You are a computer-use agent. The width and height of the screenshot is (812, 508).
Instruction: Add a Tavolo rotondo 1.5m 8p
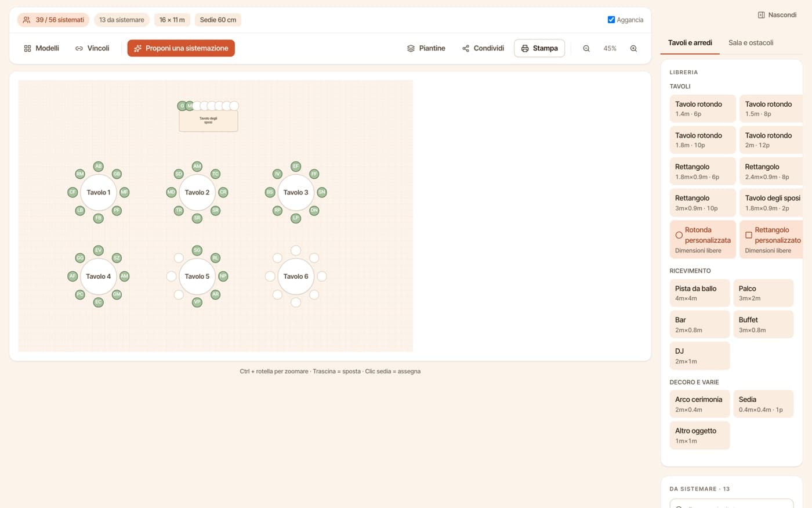pos(772,109)
